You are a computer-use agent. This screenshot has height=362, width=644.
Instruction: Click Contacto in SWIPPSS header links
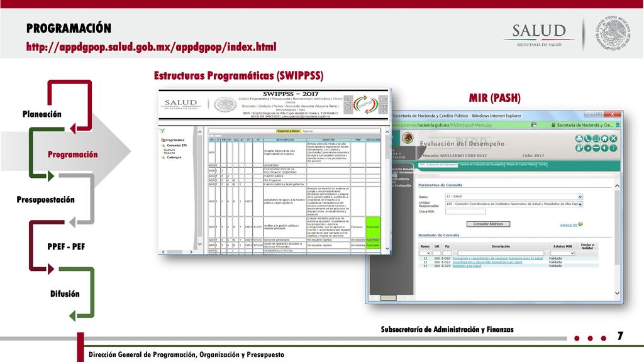tap(265, 106)
